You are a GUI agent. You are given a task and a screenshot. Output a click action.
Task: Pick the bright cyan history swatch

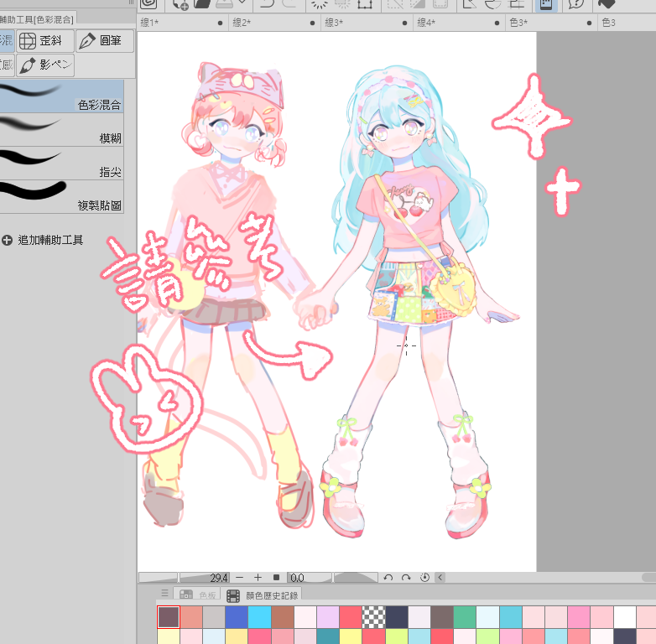(x=259, y=617)
